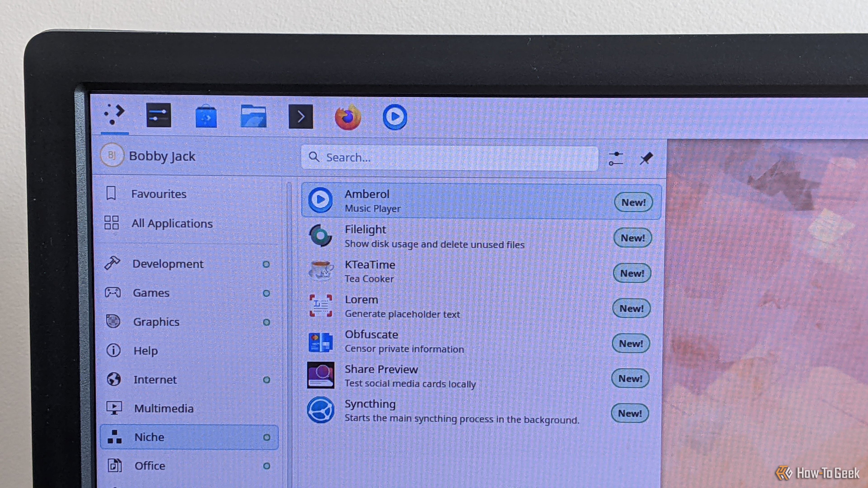Click the Favourites bookmark icon
The width and height of the screenshot is (868, 488).
[111, 193]
